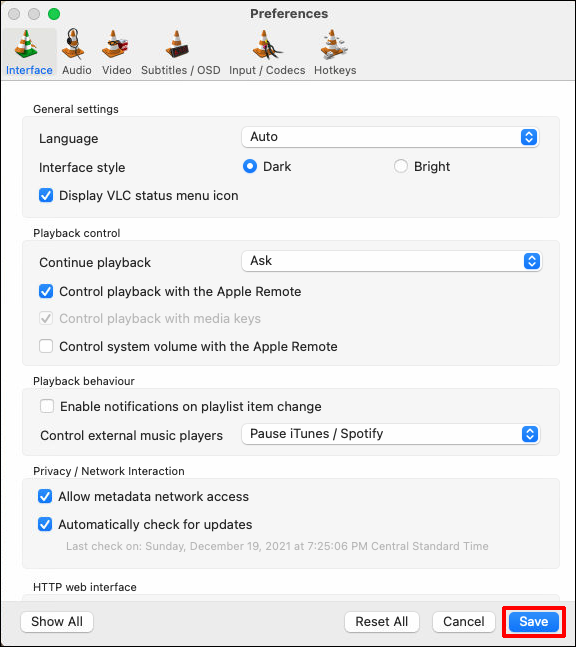Click the Save button
This screenshot has width=576, height=647.
(x=534, y=621)
